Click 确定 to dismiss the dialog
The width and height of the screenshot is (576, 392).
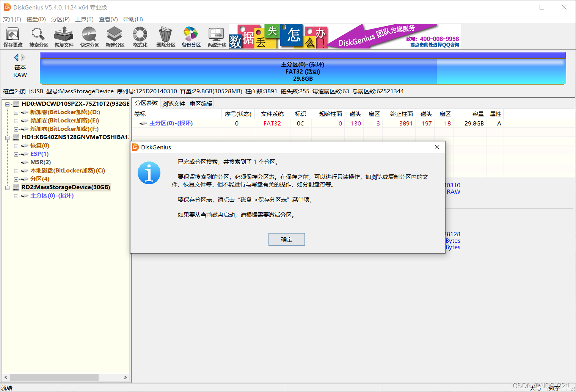point(287,239)
